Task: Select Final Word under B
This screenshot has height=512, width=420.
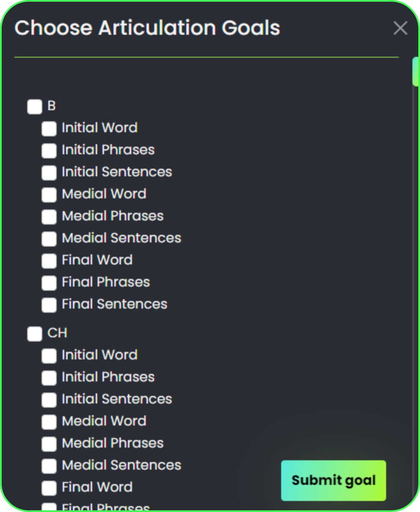Action: pos(49,261)
